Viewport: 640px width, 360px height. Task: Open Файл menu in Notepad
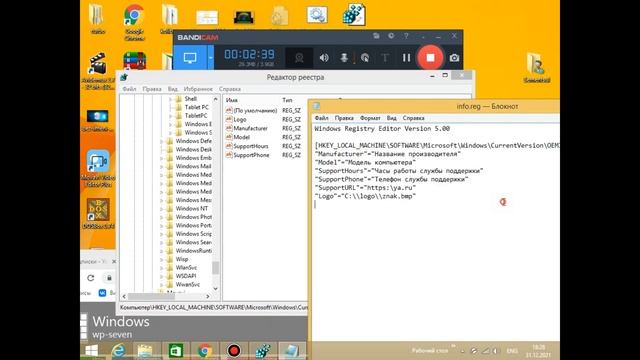pos(322,118)
